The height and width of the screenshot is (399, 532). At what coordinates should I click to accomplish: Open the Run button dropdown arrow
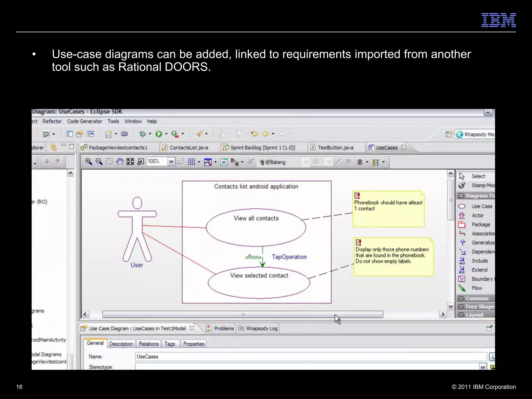point(166,134)
